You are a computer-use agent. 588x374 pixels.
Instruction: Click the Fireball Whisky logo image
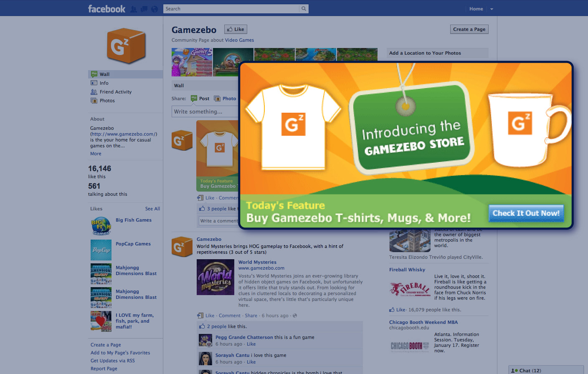click(410, 289)
